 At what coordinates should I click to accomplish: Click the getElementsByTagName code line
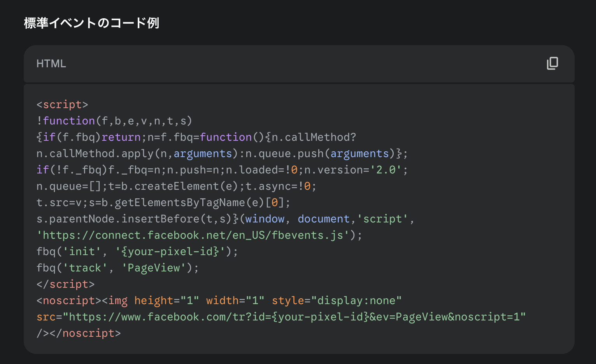163,203
